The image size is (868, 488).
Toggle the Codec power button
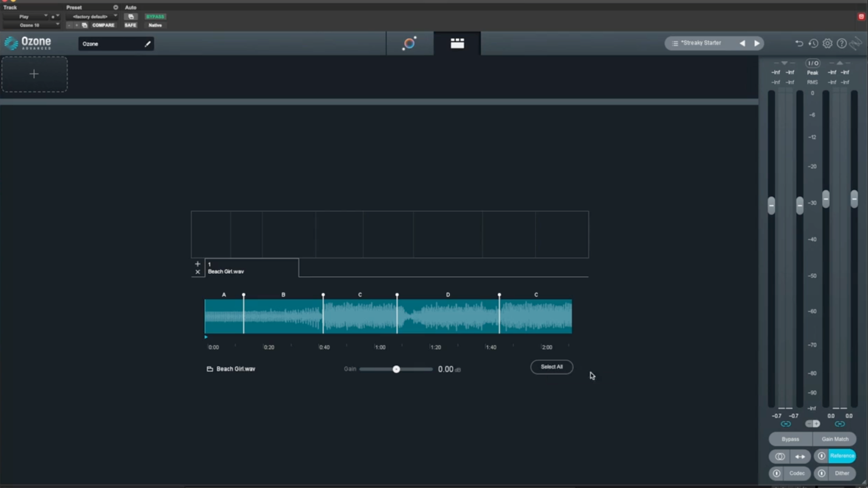(x=777, y=473)
